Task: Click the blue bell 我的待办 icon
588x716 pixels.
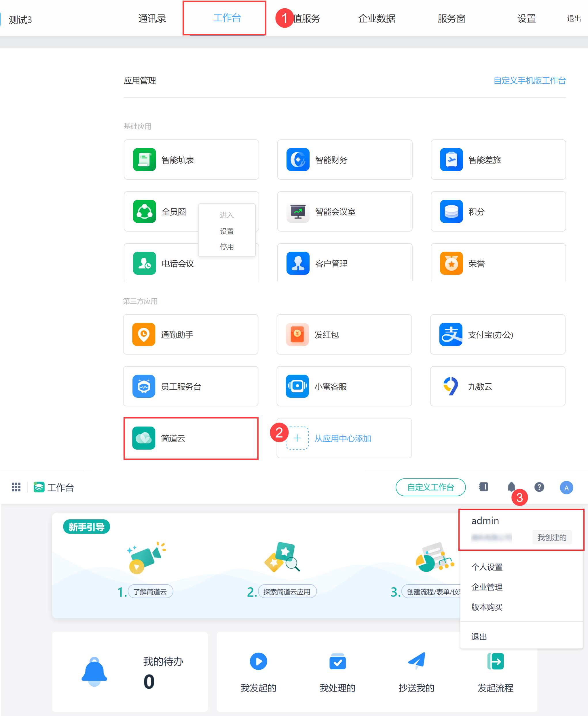Action: (x=94, y=672)
